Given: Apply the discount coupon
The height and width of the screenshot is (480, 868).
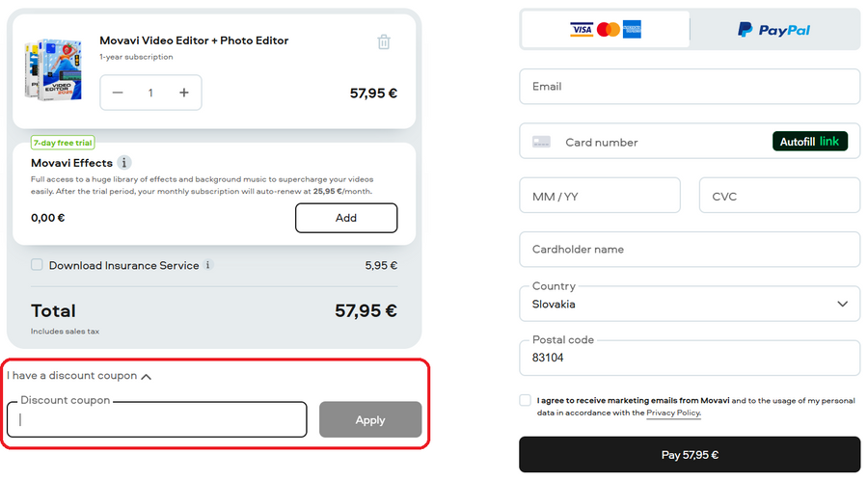Looking at the screenshot, I should tap(369, 420).
